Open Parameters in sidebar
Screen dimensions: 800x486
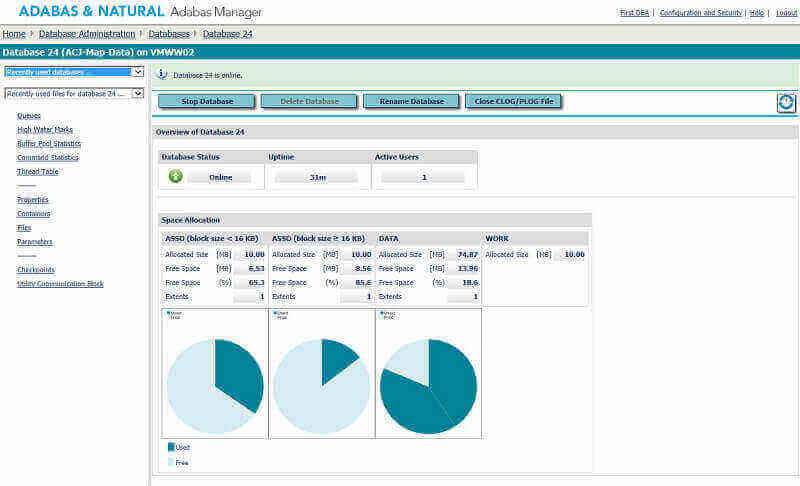click(x=35, y=241)
